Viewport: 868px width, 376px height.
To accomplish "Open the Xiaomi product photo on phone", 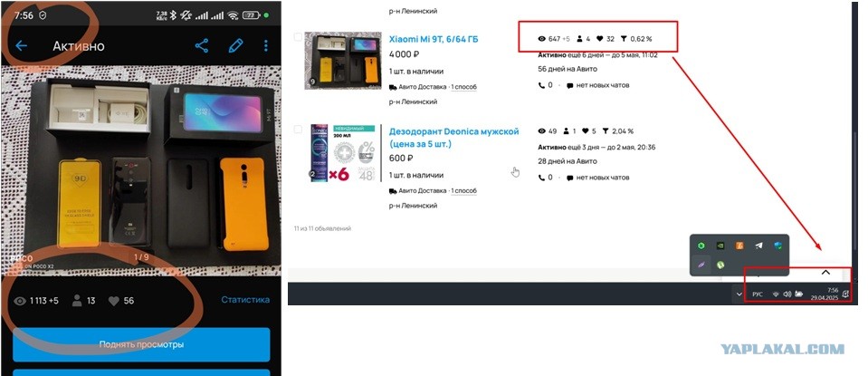I will click(141, 171).
